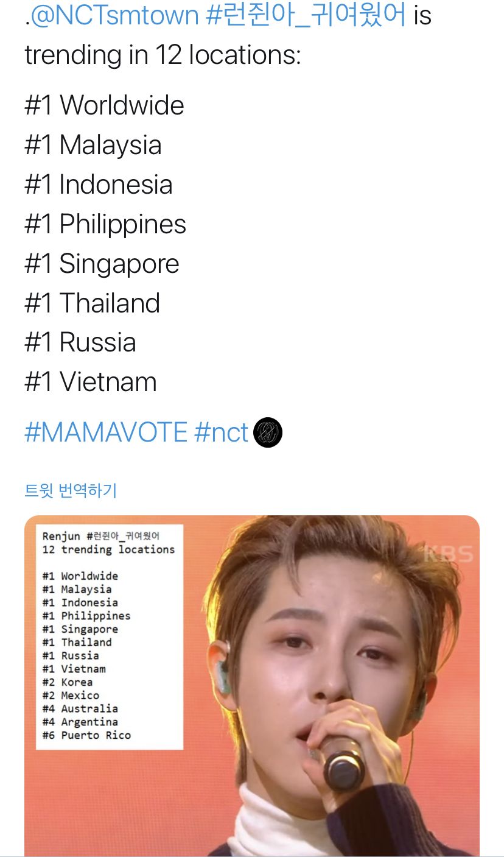Click "#6 Puerto Rico" in the photo overlay
Image resolution: width=504 pixels, height=857 pixels.
tap(86, 735)
